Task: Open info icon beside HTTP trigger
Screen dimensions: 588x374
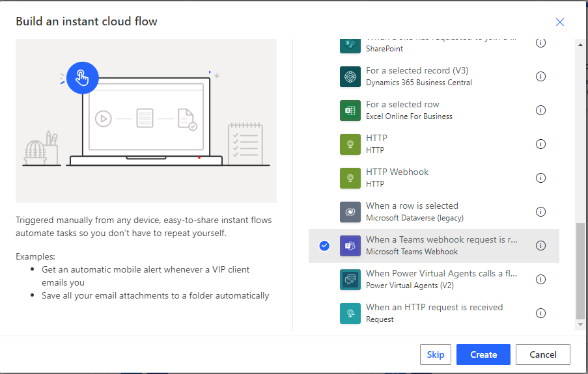Action: pos(540,144)
